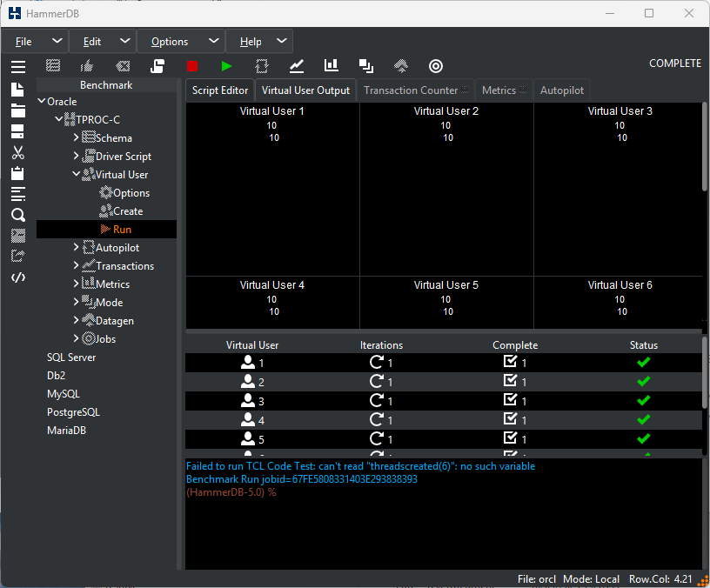Open the Edit menu

pos(103,42)
